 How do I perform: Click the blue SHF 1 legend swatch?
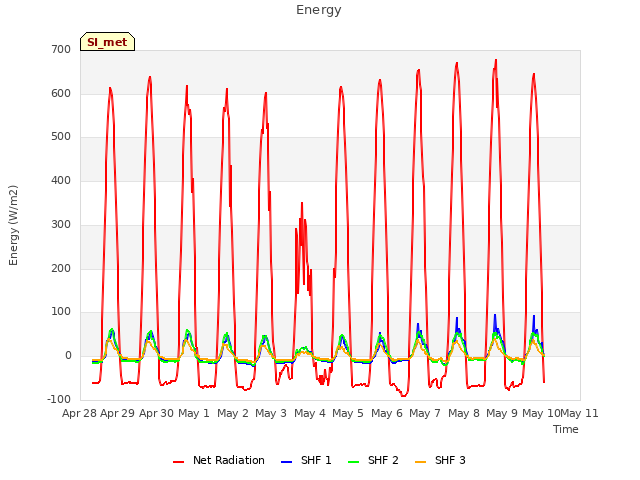287,462
